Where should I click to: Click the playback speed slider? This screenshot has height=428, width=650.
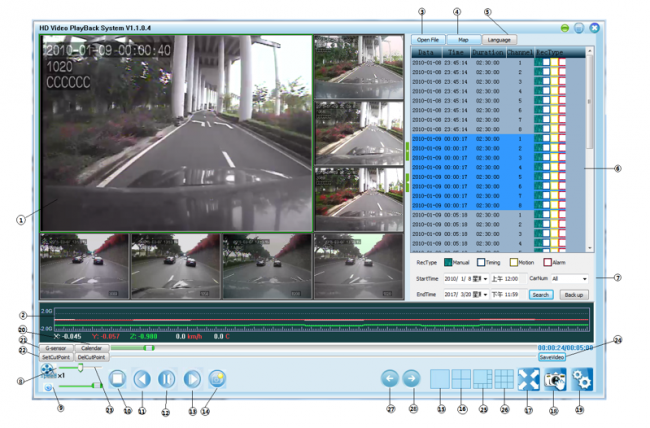point(80,369)
